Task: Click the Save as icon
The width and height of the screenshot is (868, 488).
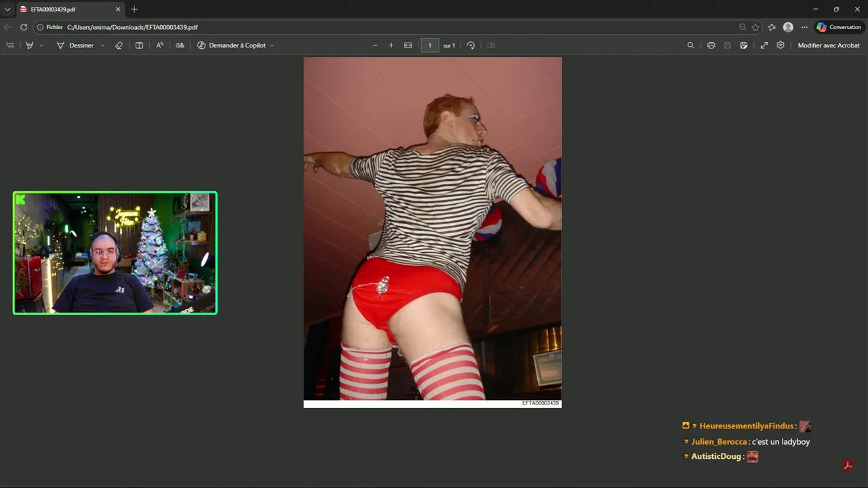Action: pos(744,45)
